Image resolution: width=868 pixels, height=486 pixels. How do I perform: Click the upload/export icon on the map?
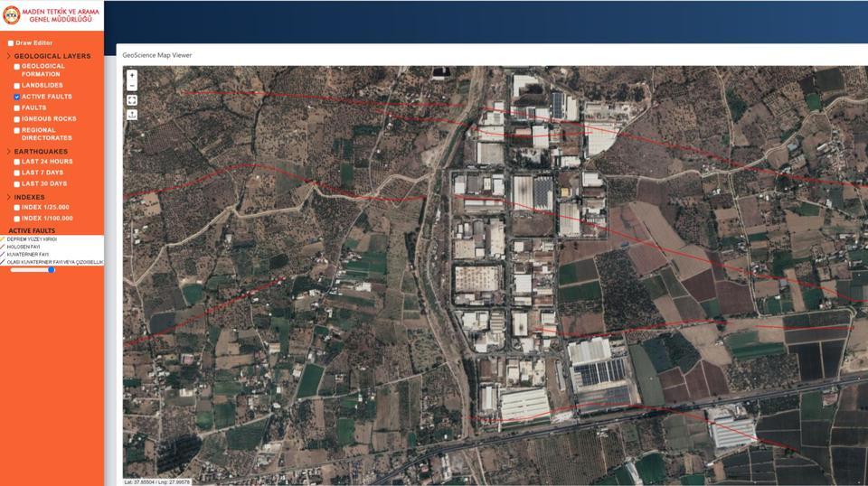tap(132, 115)
